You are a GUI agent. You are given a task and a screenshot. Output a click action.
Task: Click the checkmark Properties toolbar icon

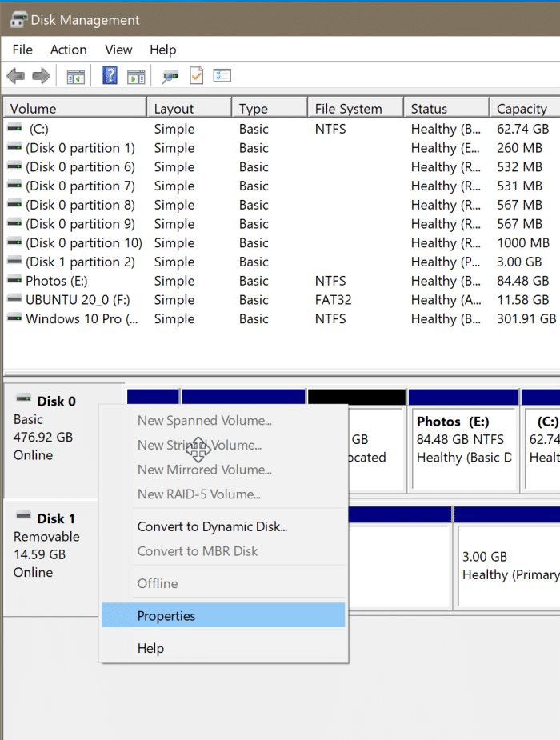(x=196, y=75)
